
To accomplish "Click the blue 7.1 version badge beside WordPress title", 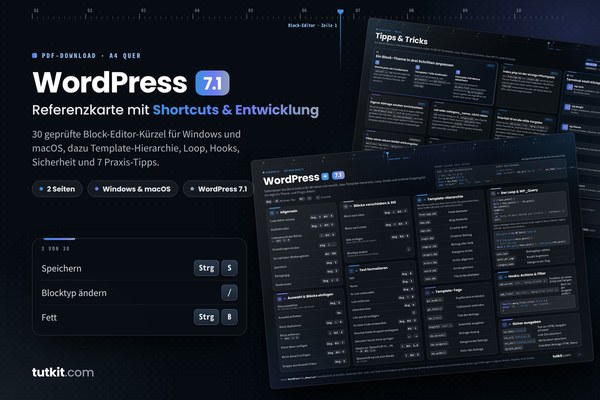I will point(212,83).
